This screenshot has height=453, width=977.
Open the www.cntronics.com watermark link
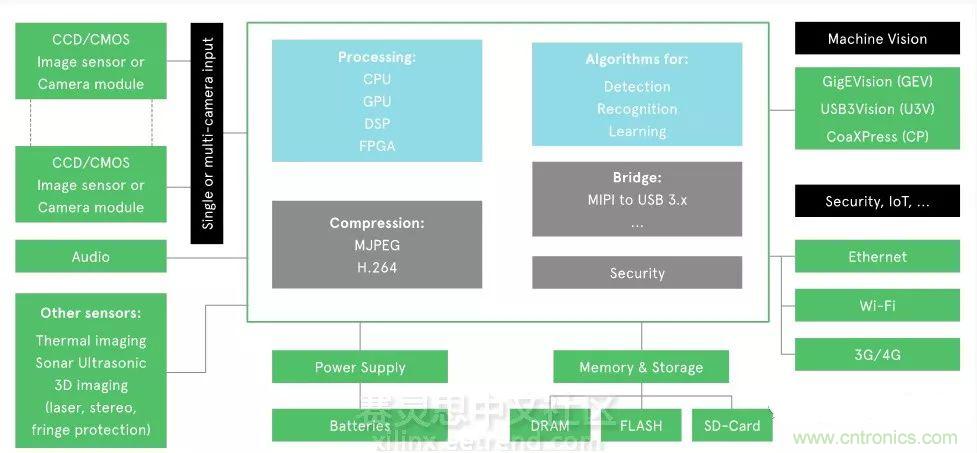(x=875, y=438)
